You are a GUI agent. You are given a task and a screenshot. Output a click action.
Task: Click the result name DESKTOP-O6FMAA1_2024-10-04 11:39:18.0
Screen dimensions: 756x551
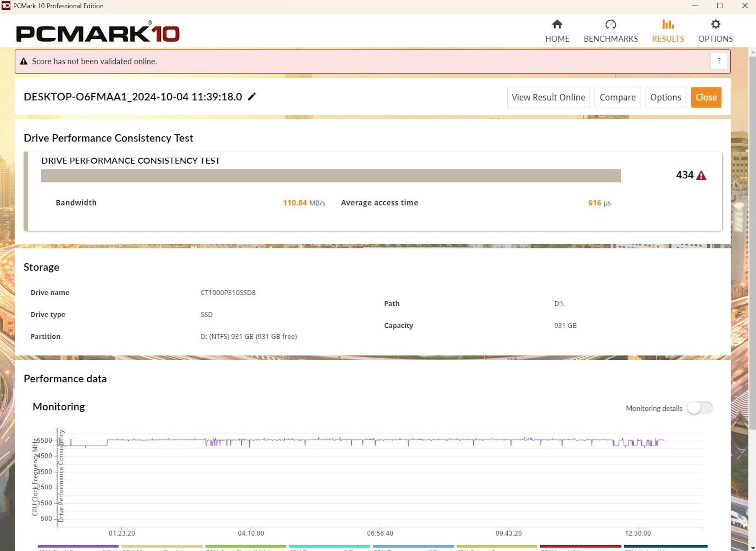[x=133, y=97]
